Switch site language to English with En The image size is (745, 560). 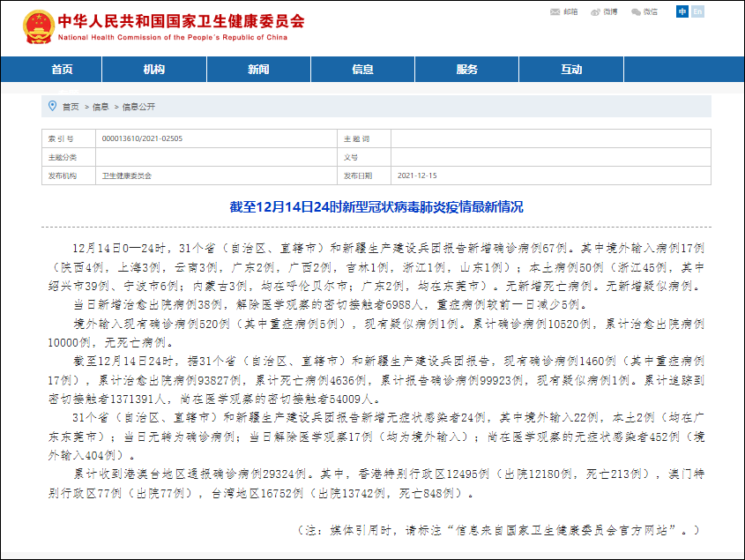tap(697, 11)
